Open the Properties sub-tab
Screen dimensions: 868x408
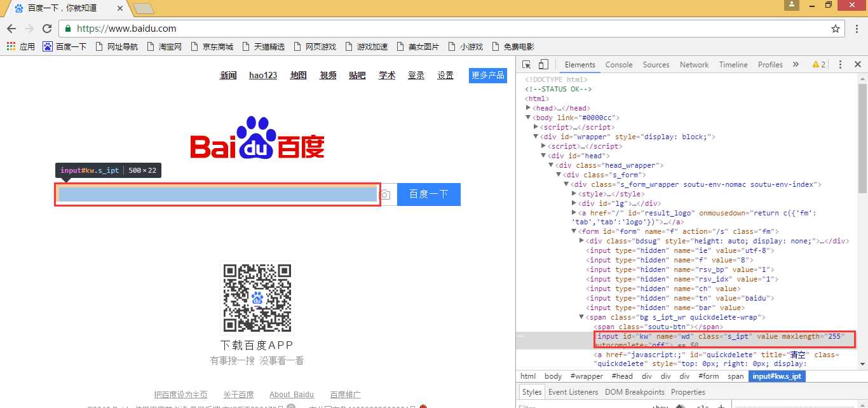[x=688, y=392]
